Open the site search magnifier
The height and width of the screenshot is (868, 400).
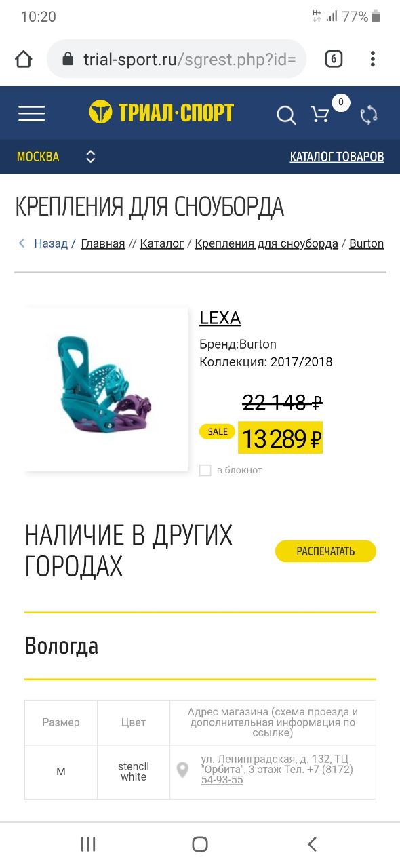pyautogui.click(x=286, y=115)
